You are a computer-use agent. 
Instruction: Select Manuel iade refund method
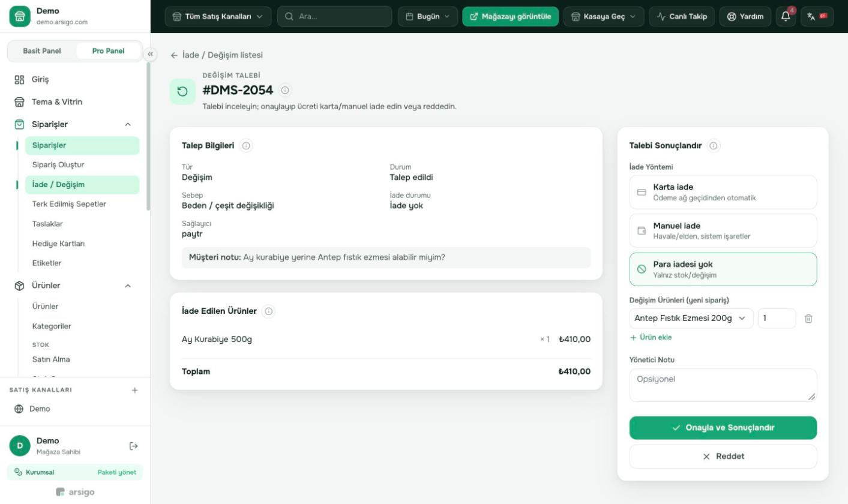pos(723,230)
